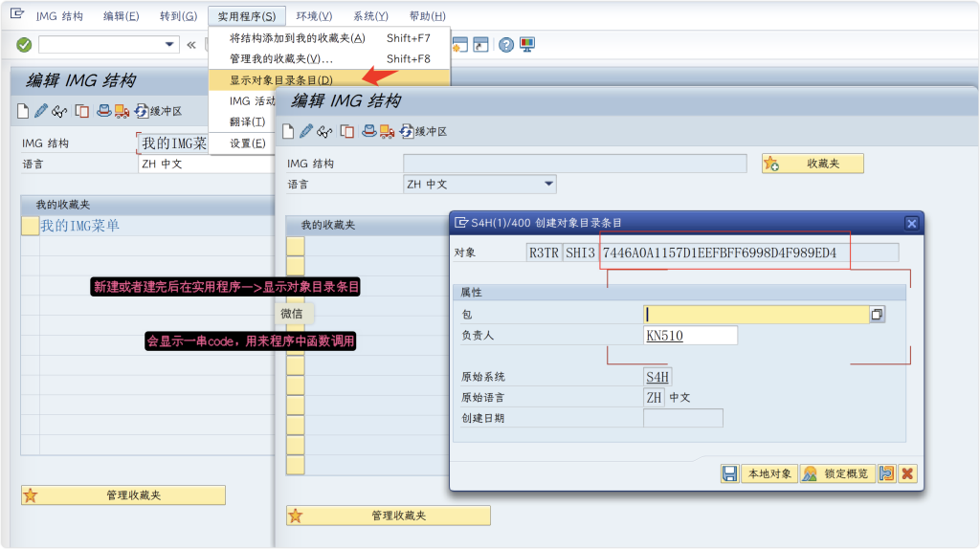Click the customize layout monitor icon
The width and height of the screenshot is (980, 549).
527,45
